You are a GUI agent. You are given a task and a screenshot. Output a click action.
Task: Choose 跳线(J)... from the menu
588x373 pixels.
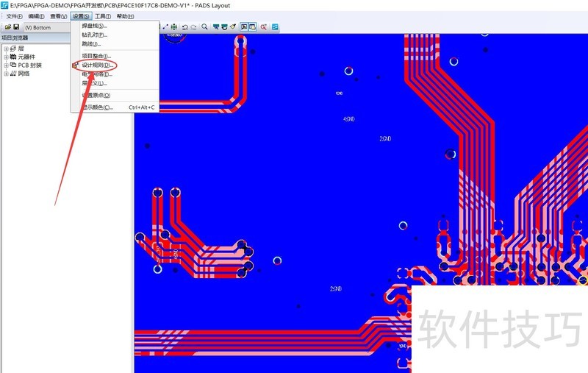[x=115, y=44]
